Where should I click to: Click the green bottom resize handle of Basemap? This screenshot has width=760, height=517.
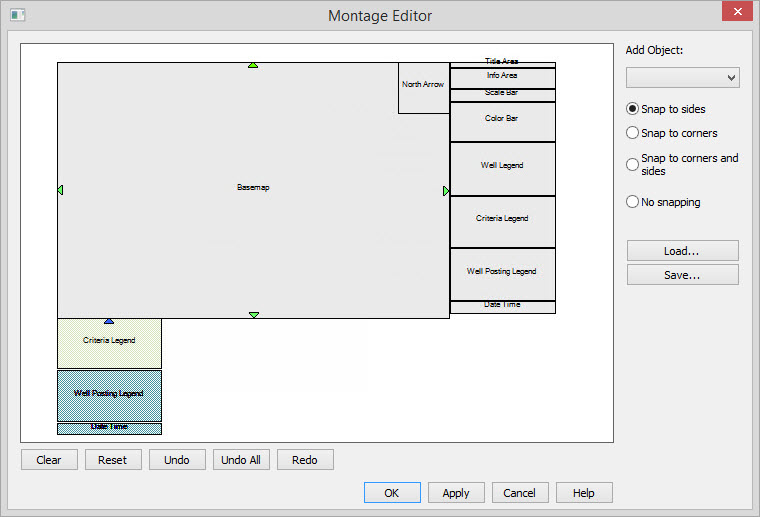[254, 315]
